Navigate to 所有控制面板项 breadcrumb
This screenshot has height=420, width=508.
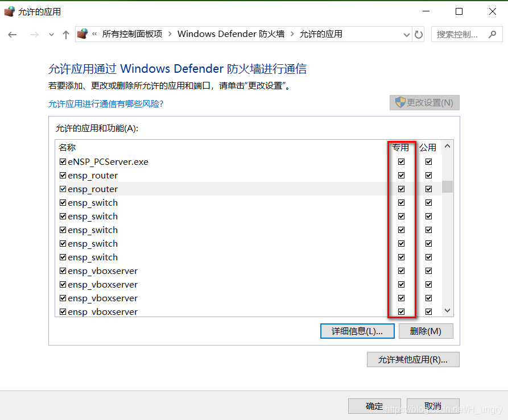point(132,34)
